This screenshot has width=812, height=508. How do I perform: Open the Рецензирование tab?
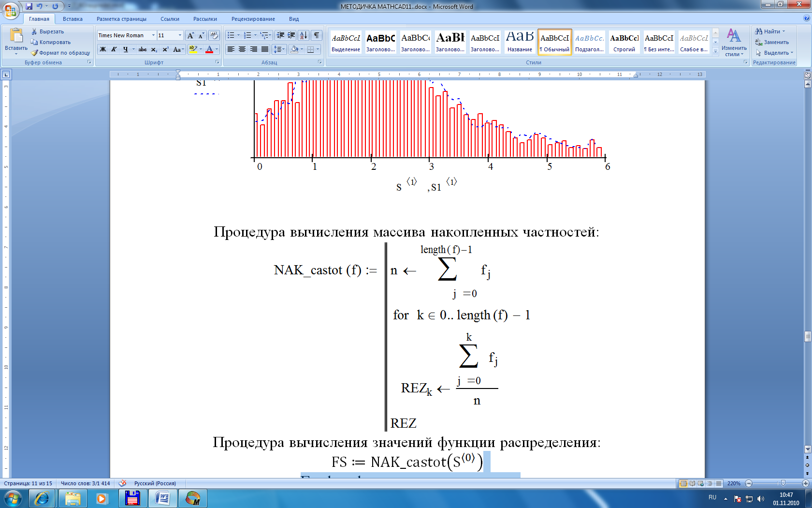253,19
